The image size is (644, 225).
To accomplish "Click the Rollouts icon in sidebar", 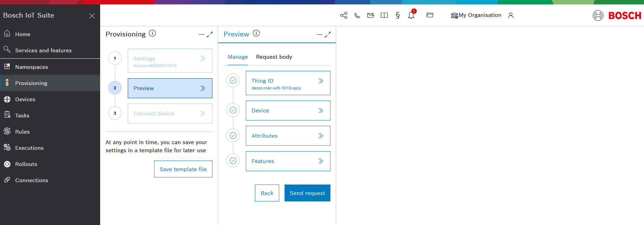I will coord(7,164).
